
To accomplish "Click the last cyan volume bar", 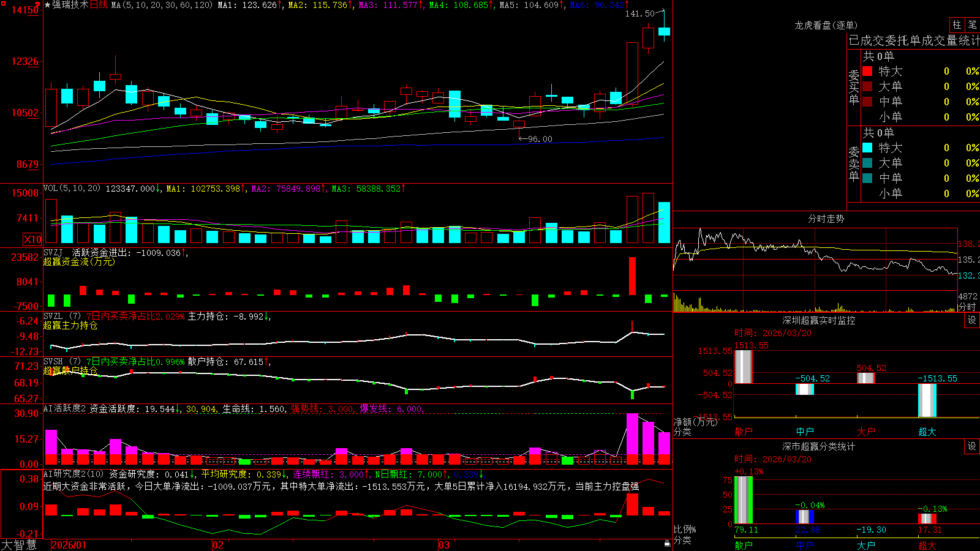I will pyautogui.click(x=664, y=223).
